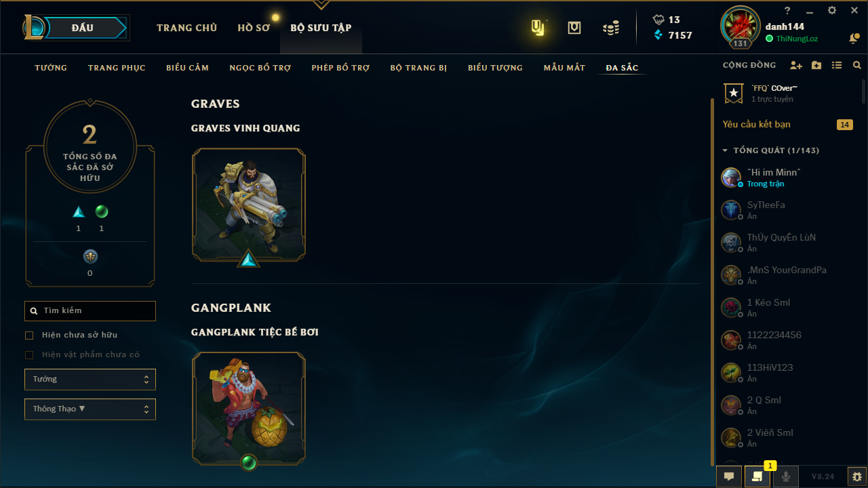The image size is (868, 488).
Task: Search friends using the magnifier icon
Action: pyautogui.click(x=857, y=66)
